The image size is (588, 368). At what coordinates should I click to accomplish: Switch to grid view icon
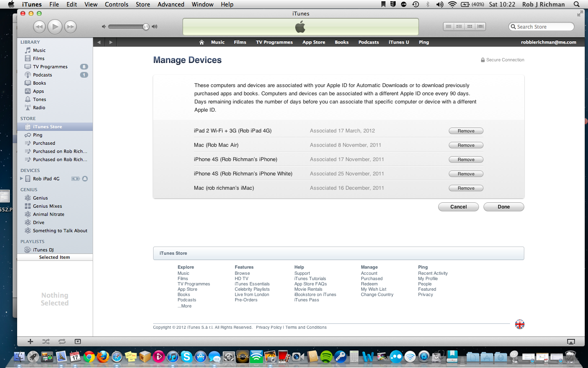coord(470,27)
